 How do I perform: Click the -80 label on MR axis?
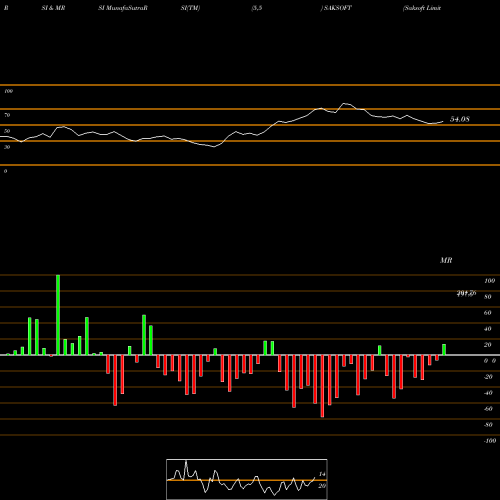(488, 425)
